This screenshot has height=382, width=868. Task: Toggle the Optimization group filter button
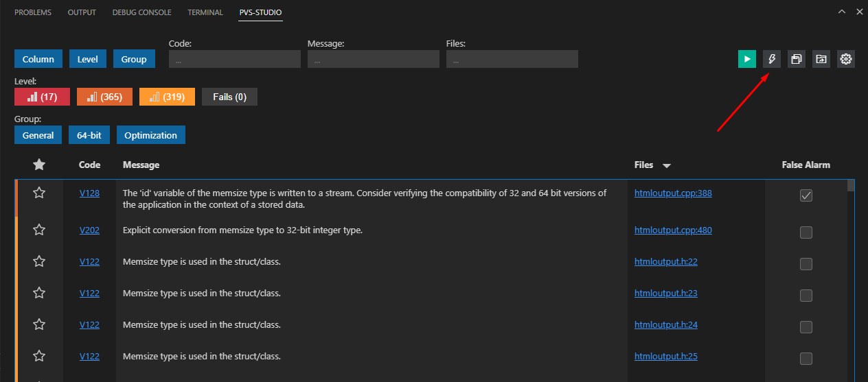click(x=150, y=135)
